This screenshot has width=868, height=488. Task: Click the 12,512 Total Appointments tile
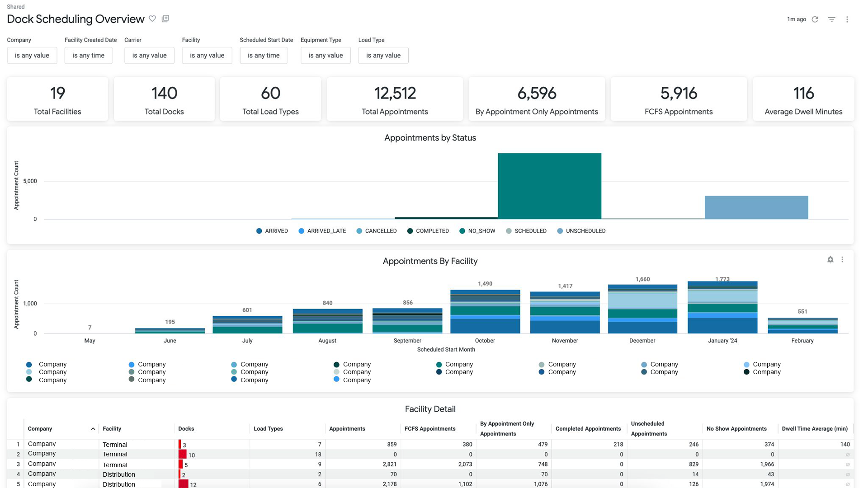point(395,99)
